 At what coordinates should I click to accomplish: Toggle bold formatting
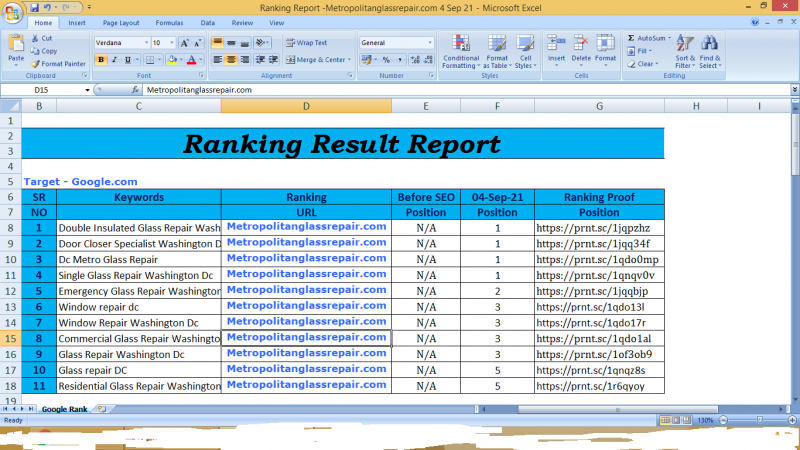101,60
